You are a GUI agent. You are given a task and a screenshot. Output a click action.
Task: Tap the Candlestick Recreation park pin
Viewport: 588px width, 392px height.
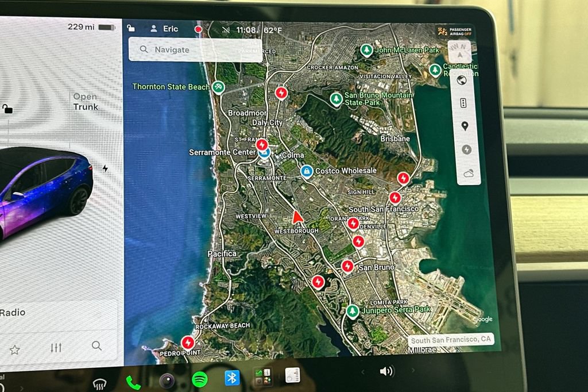click(x=435, y=70)
